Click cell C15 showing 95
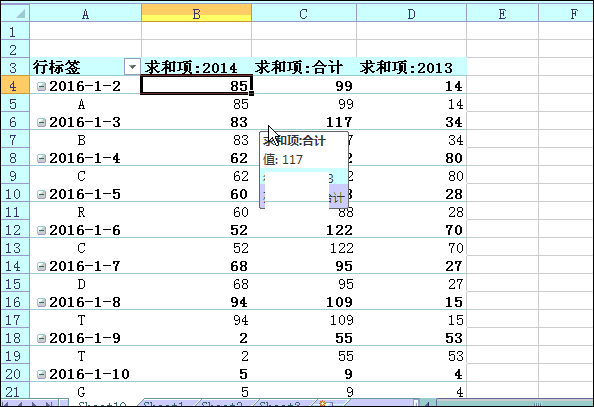The width and height of the screenshot is (594, 407). pos(304,283)
